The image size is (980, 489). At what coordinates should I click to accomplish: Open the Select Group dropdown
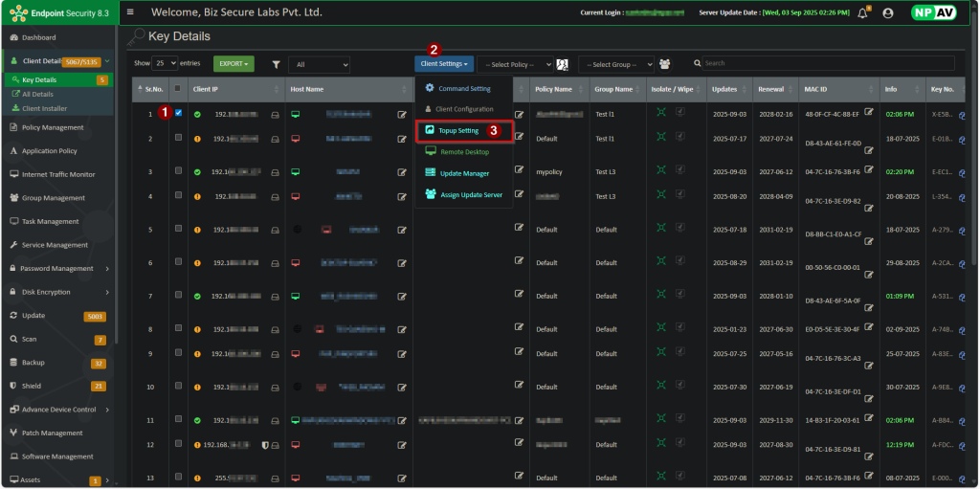(615, 64)
